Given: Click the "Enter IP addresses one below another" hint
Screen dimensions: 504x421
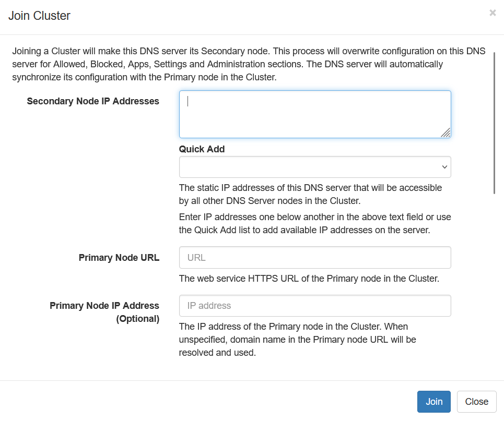Looking at the screenshot, I should (x=315, y=223).
